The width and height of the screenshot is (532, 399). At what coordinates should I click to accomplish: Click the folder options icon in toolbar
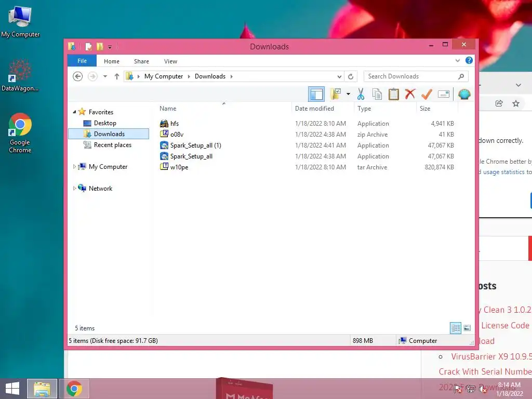click(336, 94)
